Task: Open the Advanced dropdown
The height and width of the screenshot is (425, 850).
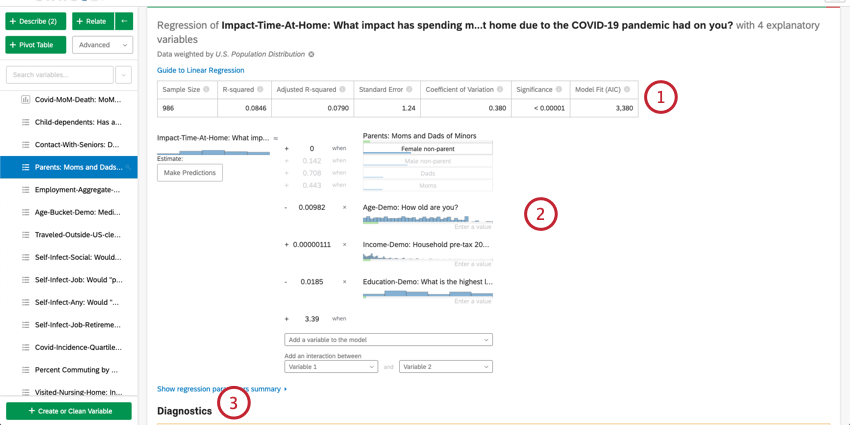Action: pos(102,45)
